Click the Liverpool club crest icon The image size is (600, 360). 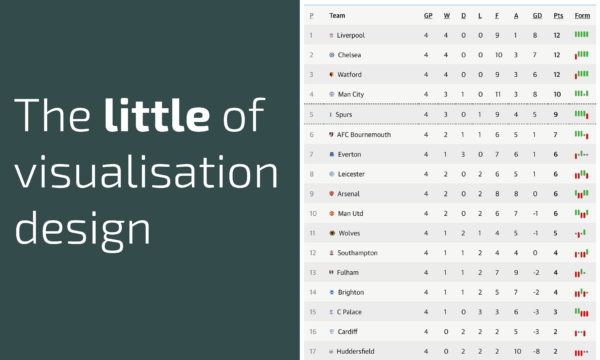pos(331,35)
